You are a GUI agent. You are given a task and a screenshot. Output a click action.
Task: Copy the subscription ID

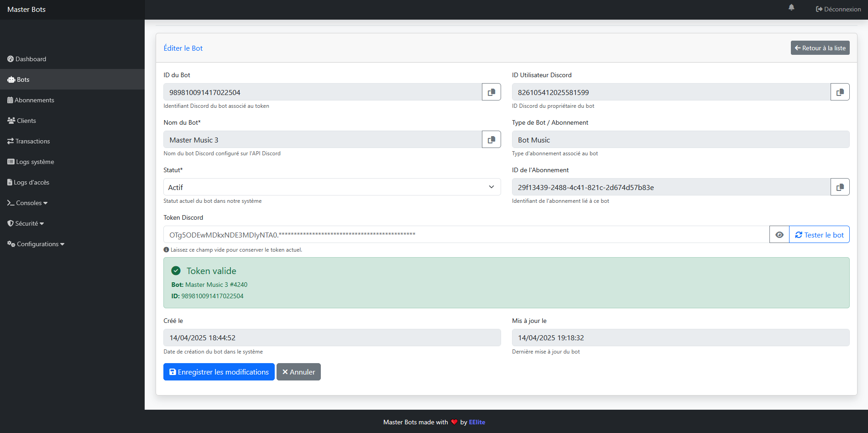click(x=840, y=187)
